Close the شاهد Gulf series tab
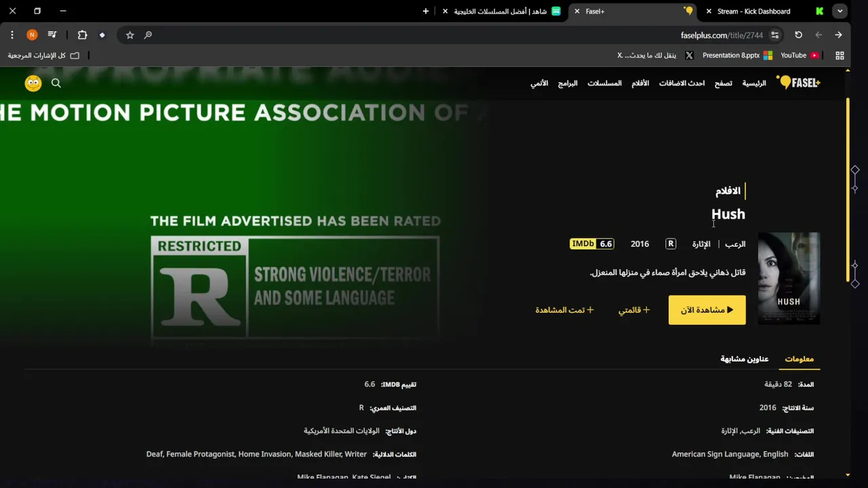This screenshot has width=868, height=488. [445, 11]
